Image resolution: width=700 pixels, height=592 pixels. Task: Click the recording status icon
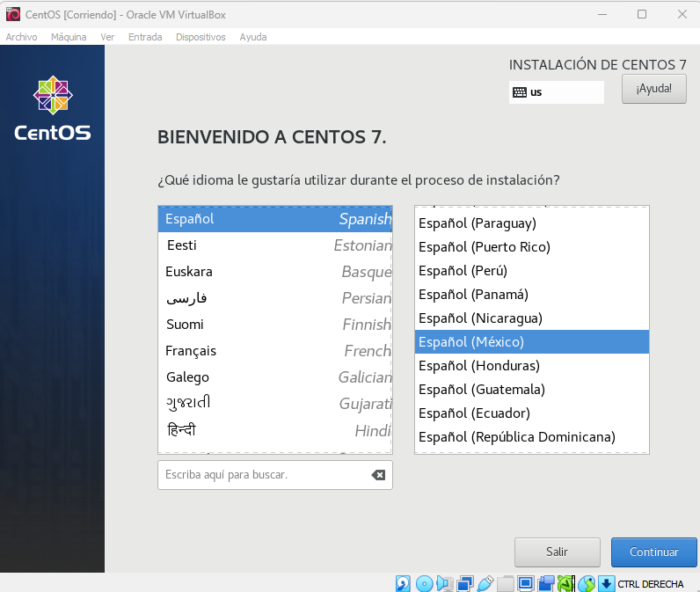pos(546,583)
